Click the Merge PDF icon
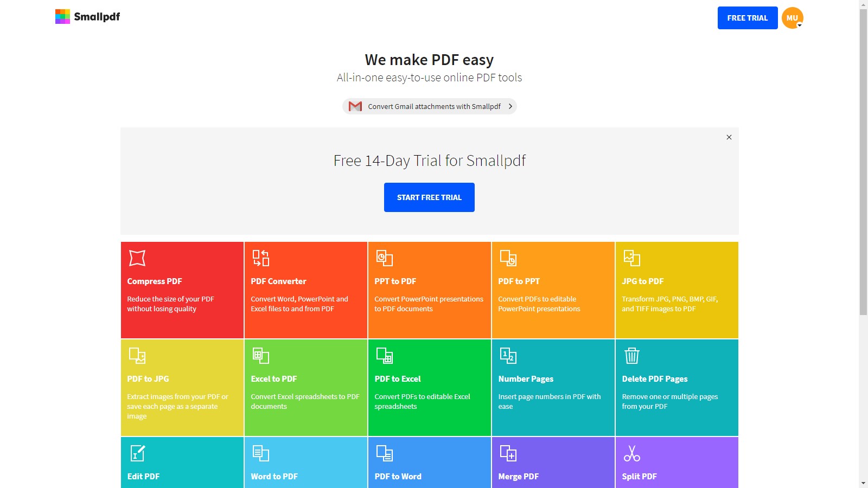Image resolution: width=868 pixels, height=488 pixels. point(508,453)
